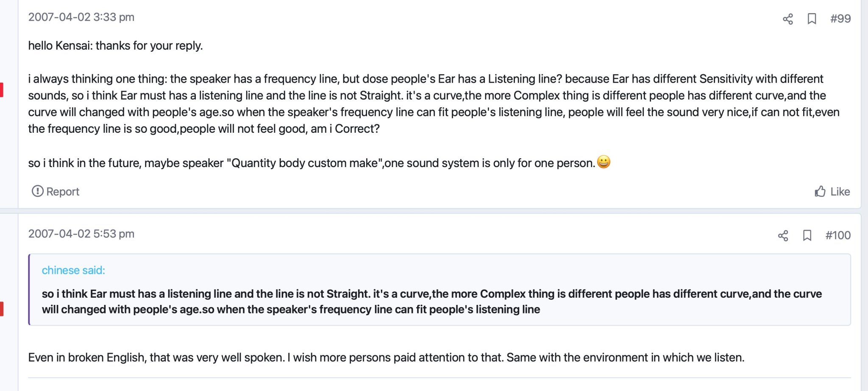
Task: Click the Report exclamation icon
Action: 37,191
